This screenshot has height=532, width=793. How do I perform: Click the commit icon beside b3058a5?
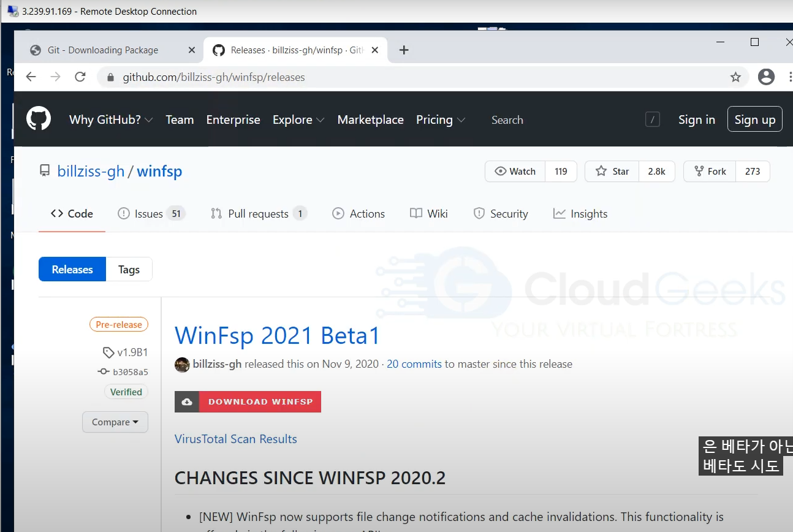click(x=104, y=371)
